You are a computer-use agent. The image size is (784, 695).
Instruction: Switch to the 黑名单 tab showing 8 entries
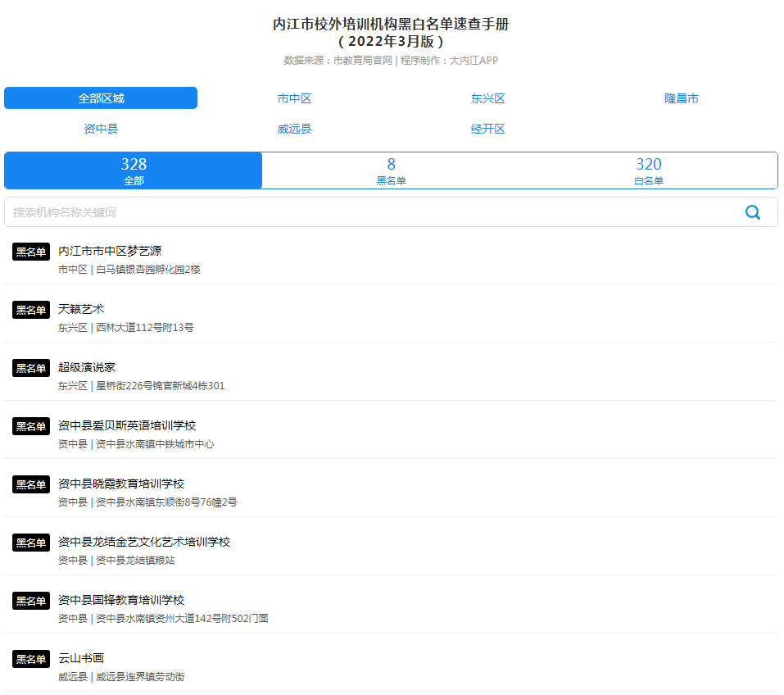pos(391,169)
